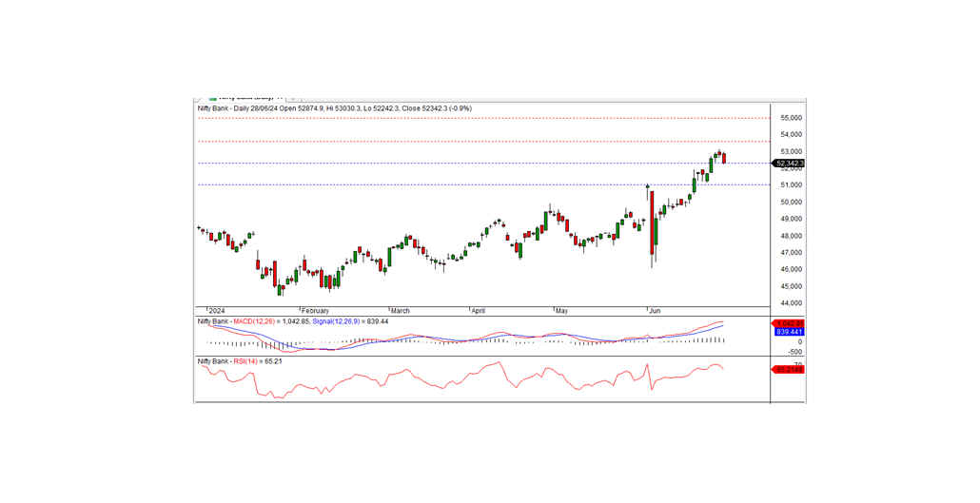Click the large red candle in early June
980x503 pixels.
click(652, 222)
